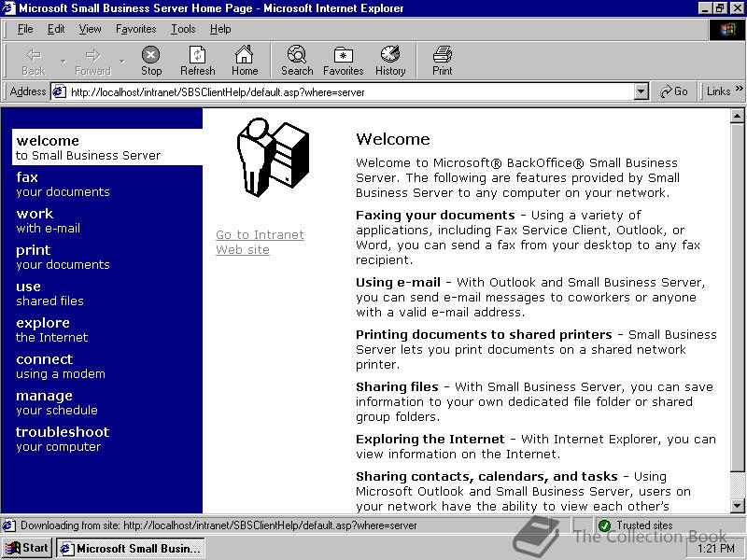Click the 'Using e-mail' bold text
This screenshot has height=560, width=747.
(x=398, y=283)
